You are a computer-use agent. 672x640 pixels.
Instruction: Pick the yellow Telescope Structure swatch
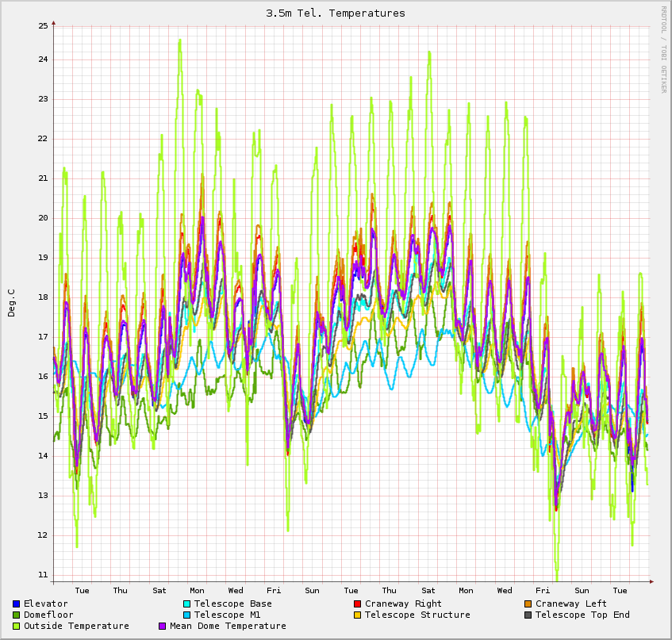[x=358, y=615]
